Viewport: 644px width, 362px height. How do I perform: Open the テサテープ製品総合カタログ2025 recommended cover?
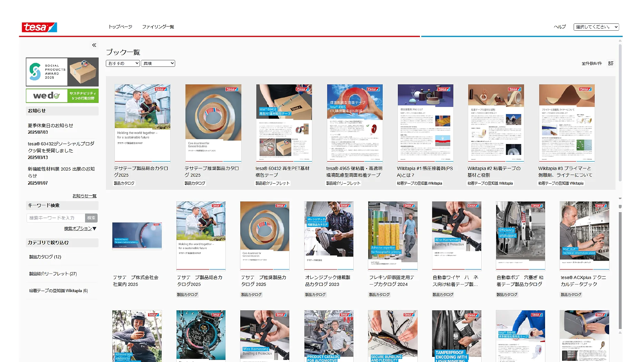142,123
